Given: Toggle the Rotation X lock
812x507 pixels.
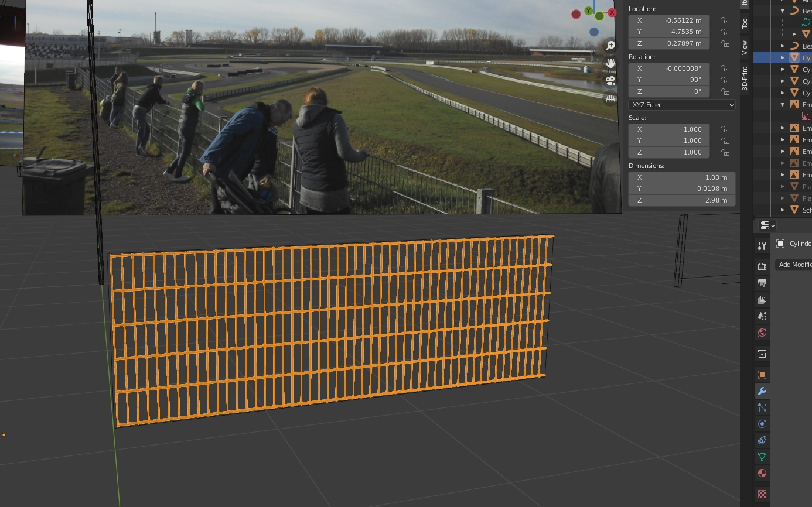Looking at the screenshot, I should click(725, 68).
